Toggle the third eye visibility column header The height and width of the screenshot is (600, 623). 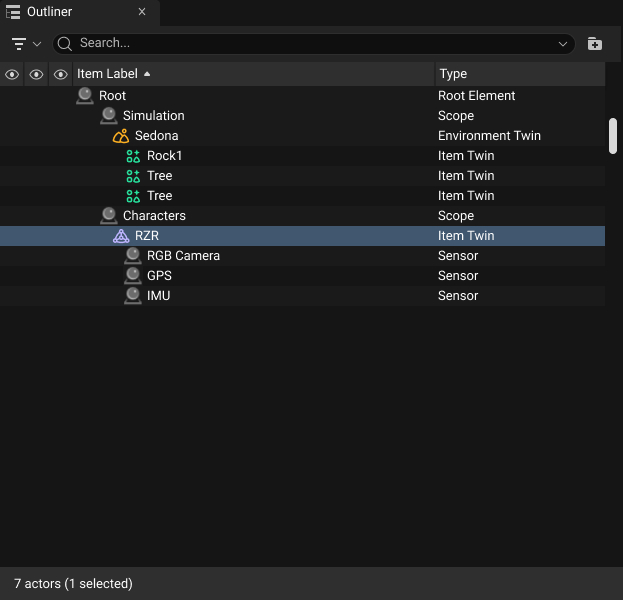(61, 74)
